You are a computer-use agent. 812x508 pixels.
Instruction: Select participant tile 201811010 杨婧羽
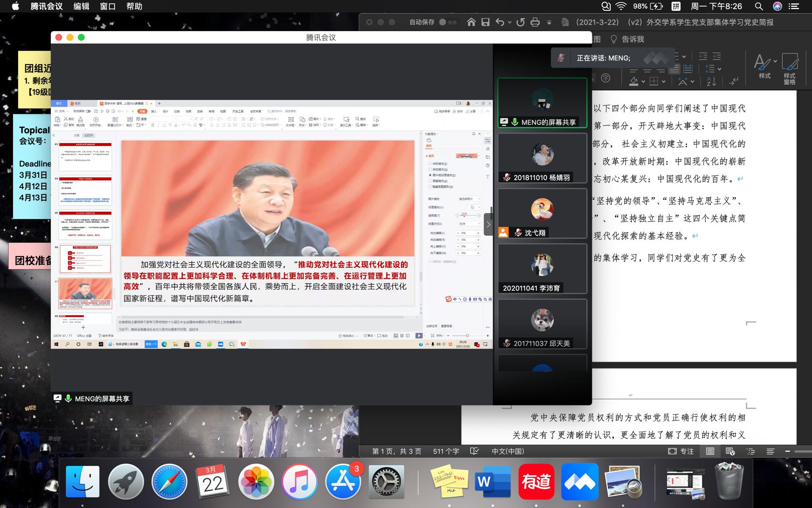click(542, 158)
